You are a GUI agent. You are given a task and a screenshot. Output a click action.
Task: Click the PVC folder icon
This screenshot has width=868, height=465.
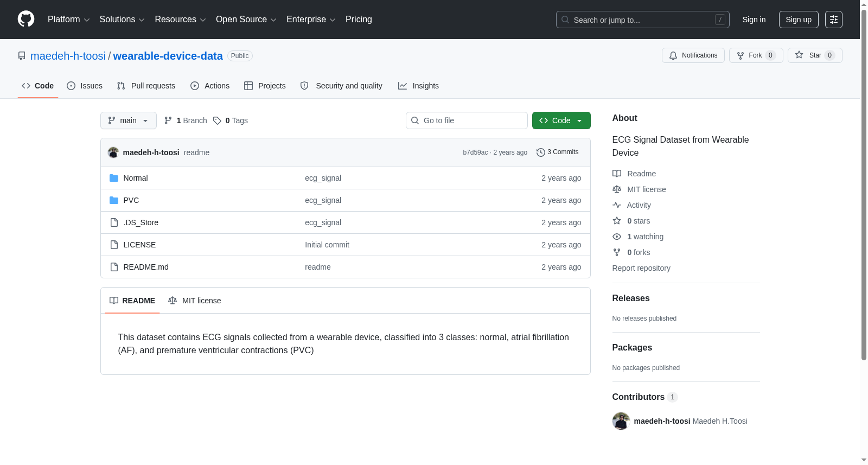114,200
